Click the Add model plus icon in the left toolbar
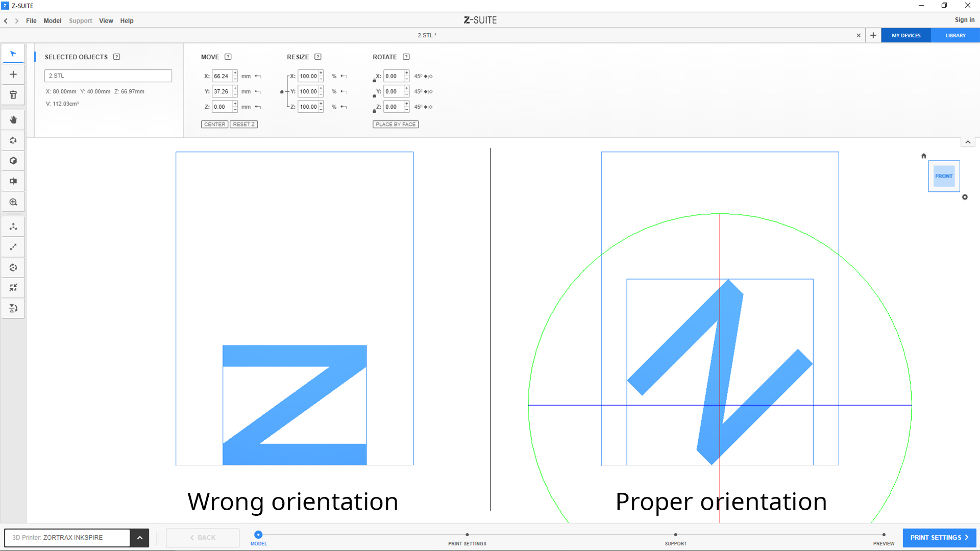Viewport: 980px width, 551px height. coord(13,74)
